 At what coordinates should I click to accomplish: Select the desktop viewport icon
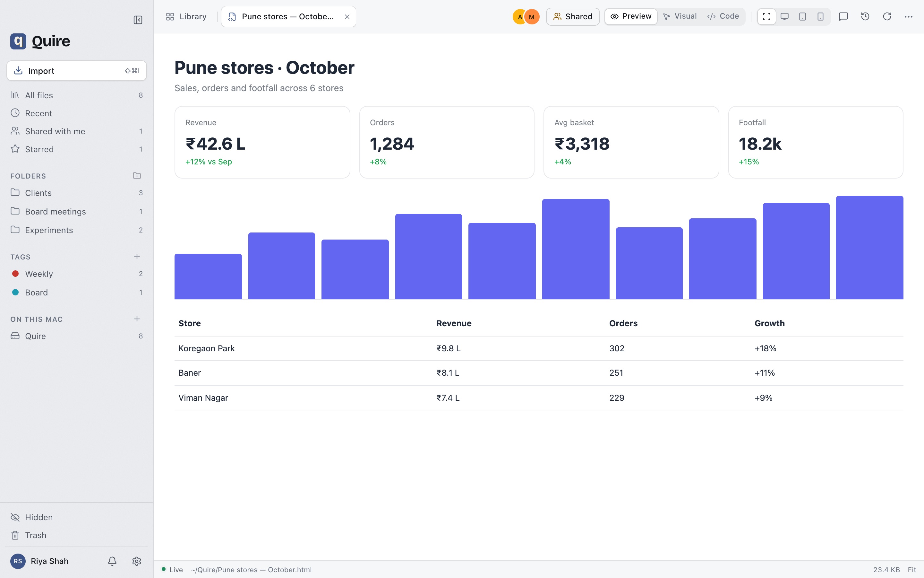[785, 16]
